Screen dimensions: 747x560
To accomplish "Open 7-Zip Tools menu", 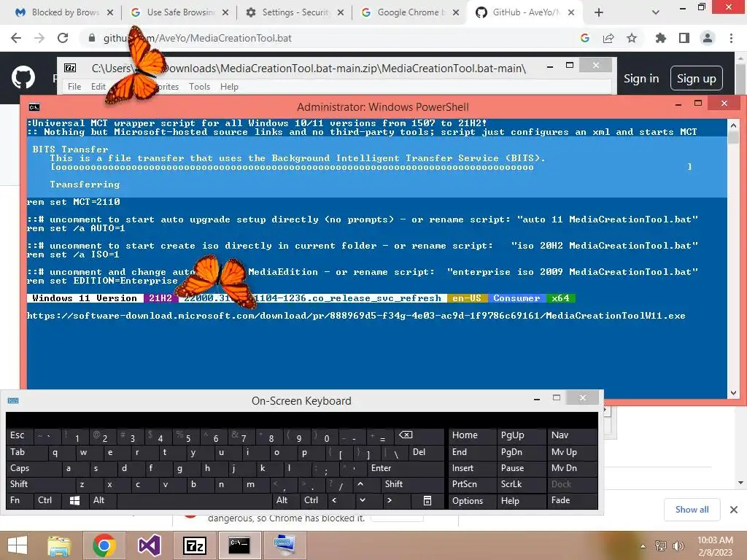I will coord(199,87).
